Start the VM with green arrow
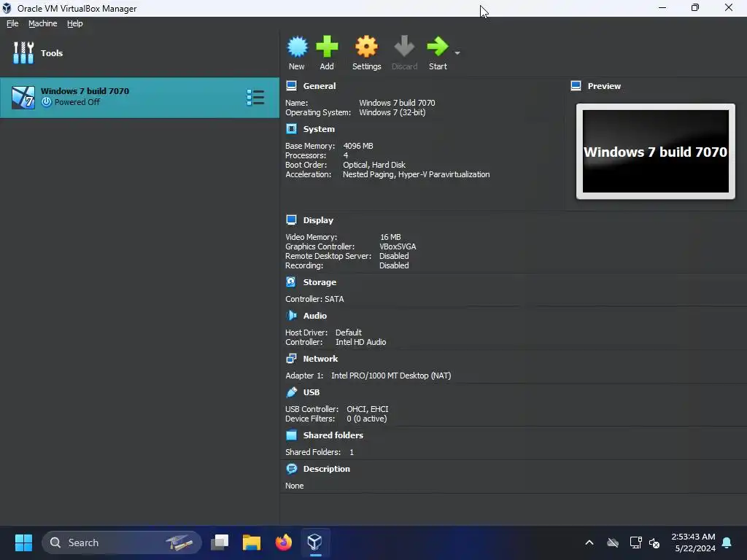This screenshot has height=560, width=747. 438,47
